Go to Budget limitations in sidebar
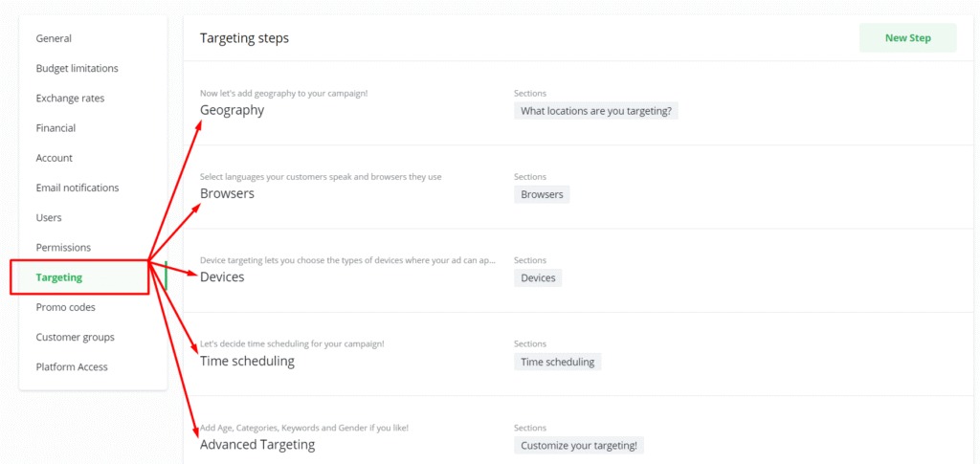The height and width of the screenshot is (464, 980). (x=77, y=69)
